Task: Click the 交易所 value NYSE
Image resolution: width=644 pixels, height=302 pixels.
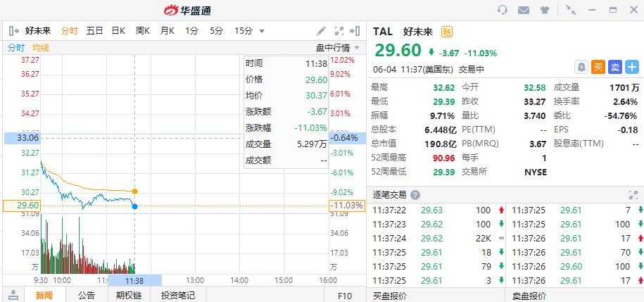Action: pyautogui.click(x=536, y=172)
